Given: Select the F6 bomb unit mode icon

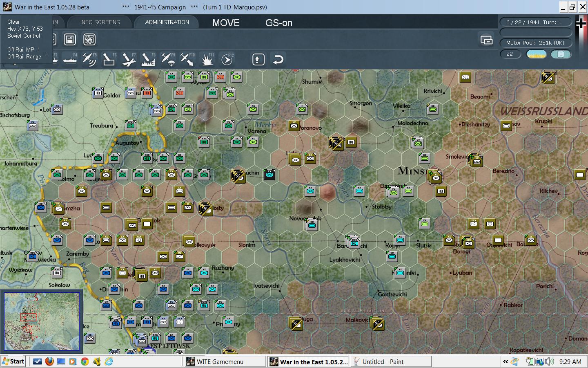Looking at the screenshot, I should (109, 60).
